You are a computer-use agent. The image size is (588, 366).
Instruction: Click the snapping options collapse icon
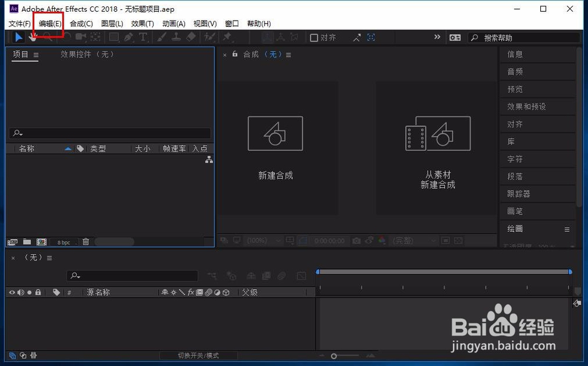357,38
